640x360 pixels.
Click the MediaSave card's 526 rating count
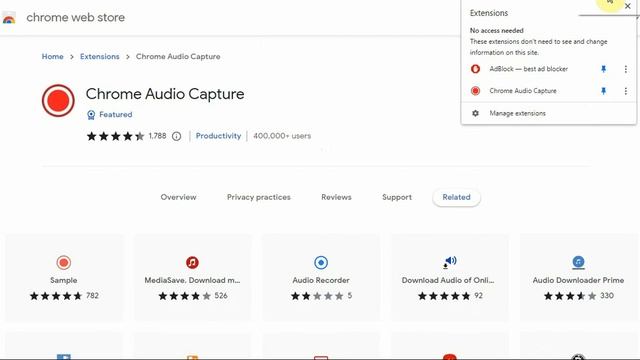coord(221,296)
